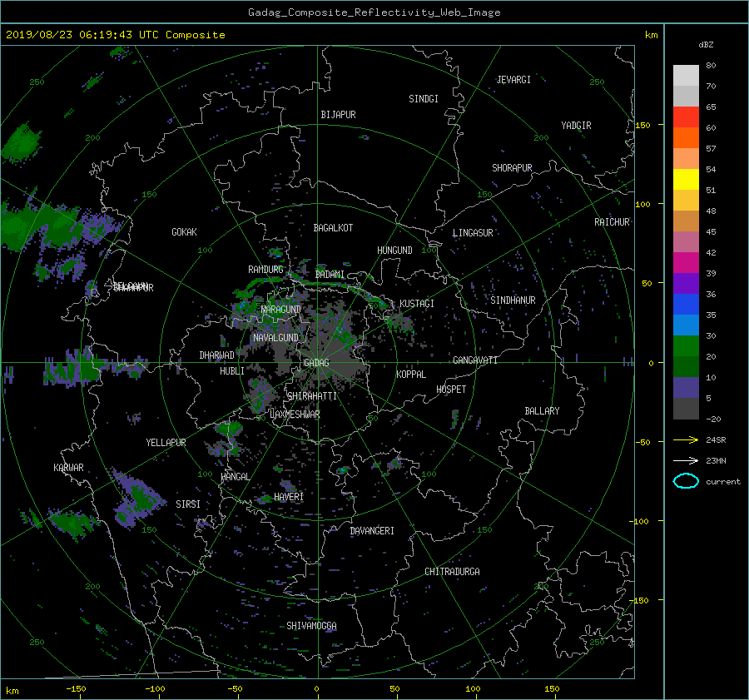Click the HANGAL city label

tap(235, 477)
